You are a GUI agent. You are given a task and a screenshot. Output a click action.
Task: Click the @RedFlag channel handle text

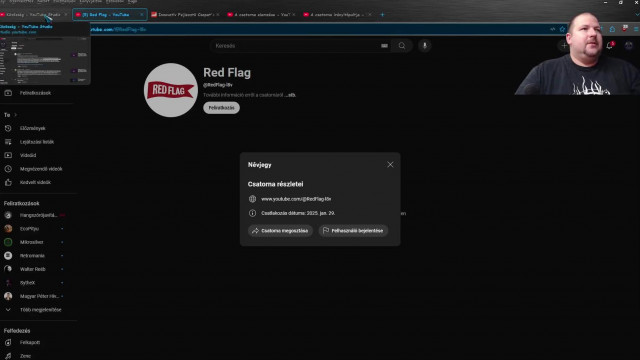click(x=218, y=85)
